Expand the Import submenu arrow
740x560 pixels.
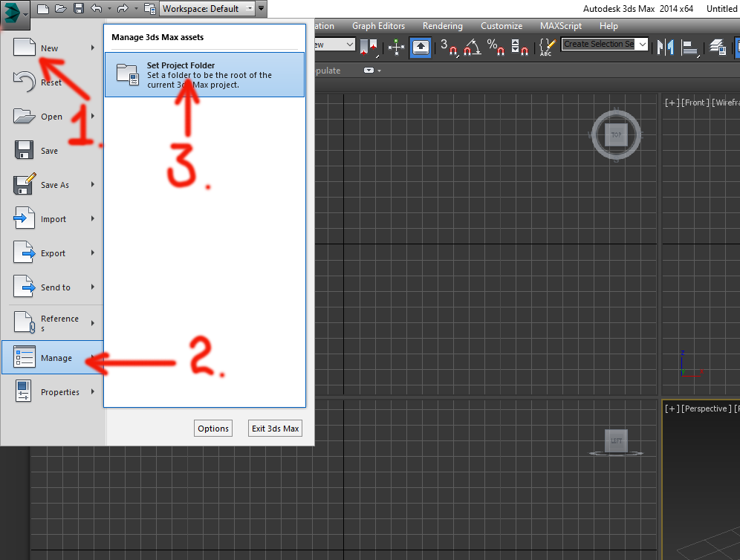(93, 218)
